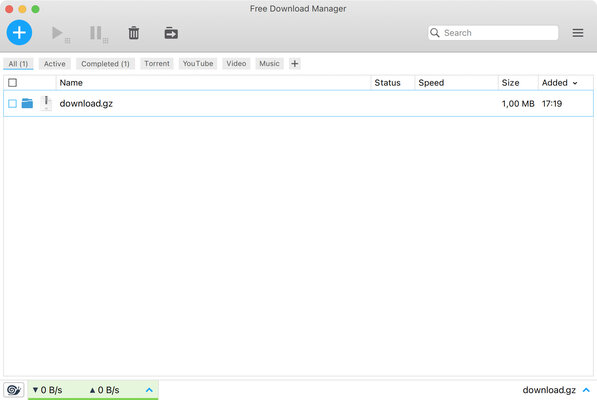This screenshot has width=597, height=400.
Task: Delete selected download with trash icon
Action: pyautogui.click(x=134, y=33)
